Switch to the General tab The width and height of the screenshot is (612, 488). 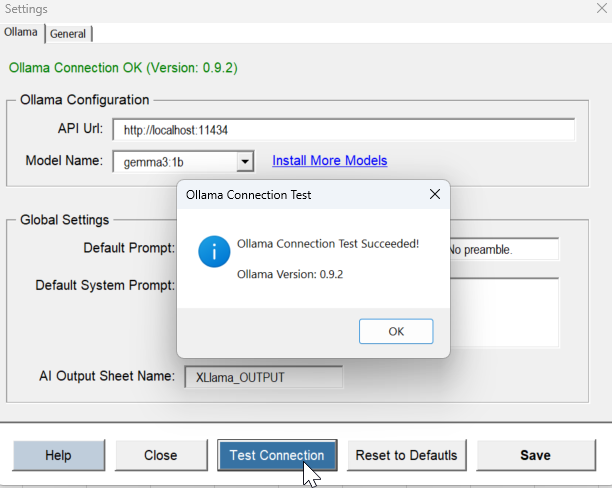pyautogui.click(x=68, y=33)
